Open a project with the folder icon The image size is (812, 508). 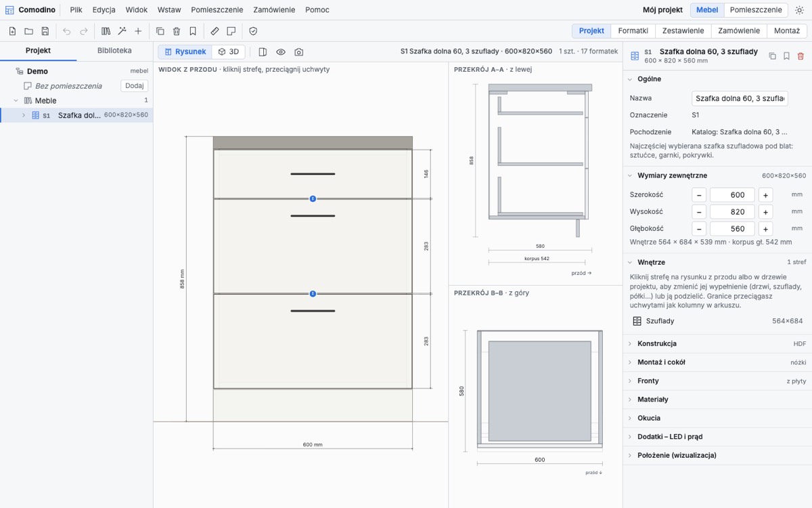pos(28,31)
